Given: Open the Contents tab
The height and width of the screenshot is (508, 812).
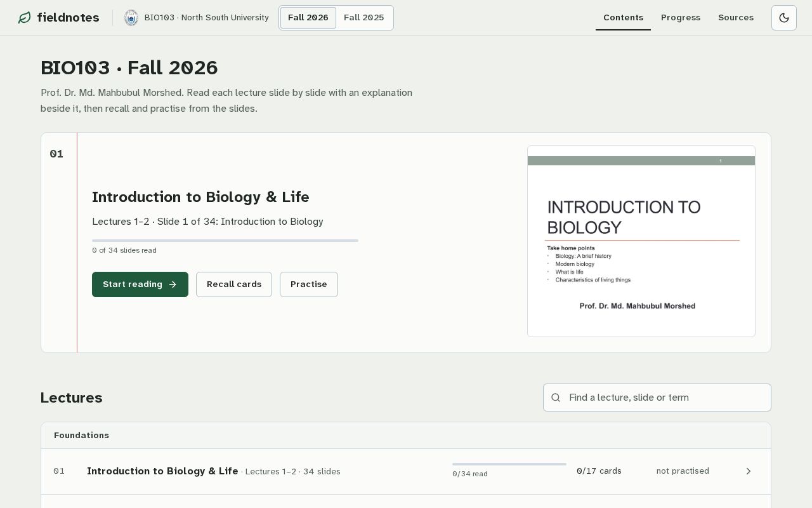Looking at the screenshot, I should pyautogui.click(x=623, y=18).
